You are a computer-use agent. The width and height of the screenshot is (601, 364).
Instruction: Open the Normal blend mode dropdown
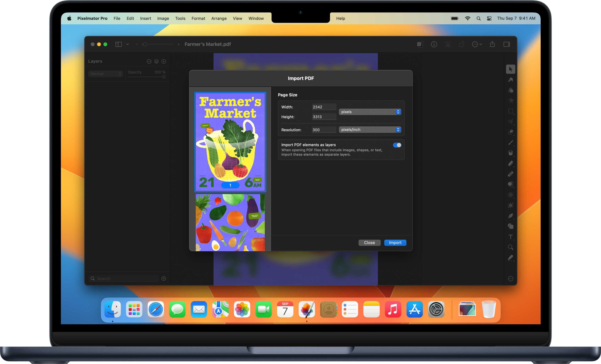point(106,74)
